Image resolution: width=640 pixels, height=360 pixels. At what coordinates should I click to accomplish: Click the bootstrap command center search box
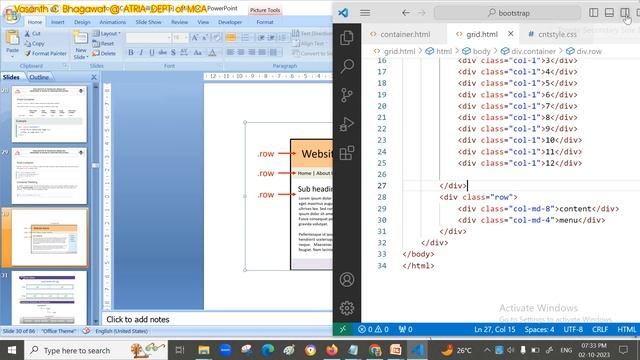(507, 13)
